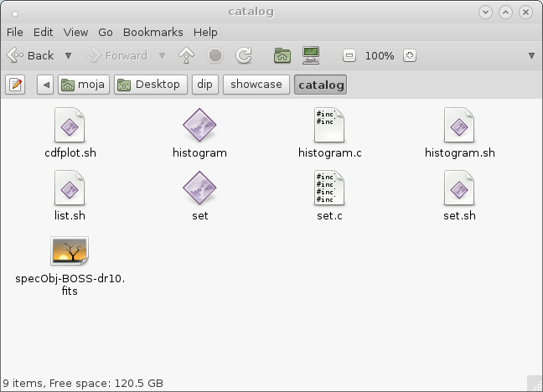Open the Computer toolbar icon
543x392 pixels.
311,55
